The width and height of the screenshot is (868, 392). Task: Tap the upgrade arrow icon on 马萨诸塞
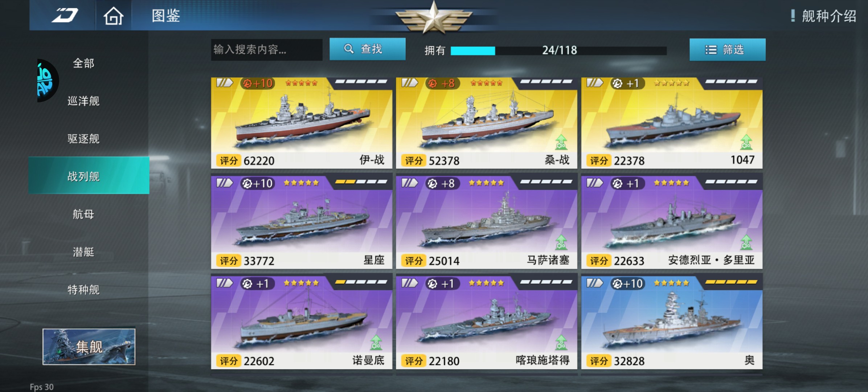coord(561,242)
